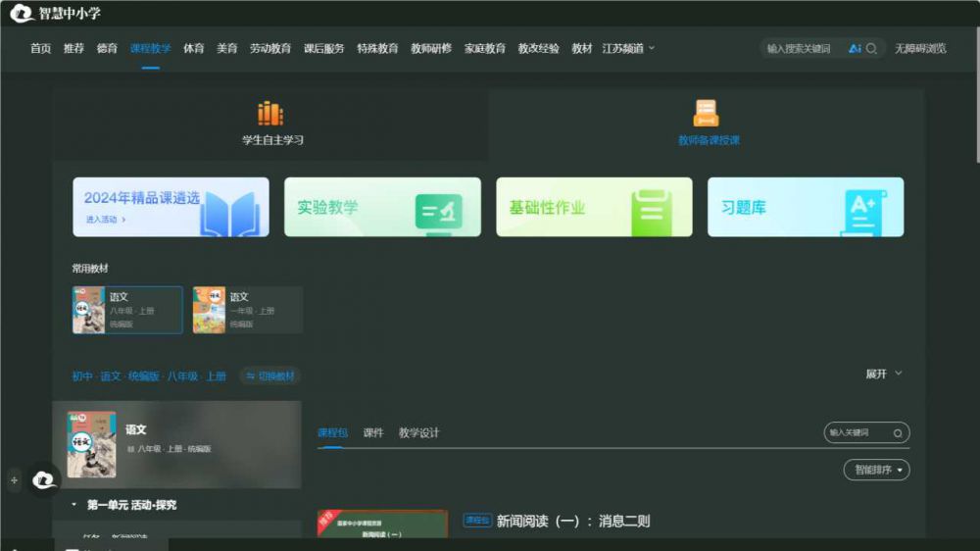
Task: Click the 智慧中小学 logo icon
Action: (x=22, y=14)
